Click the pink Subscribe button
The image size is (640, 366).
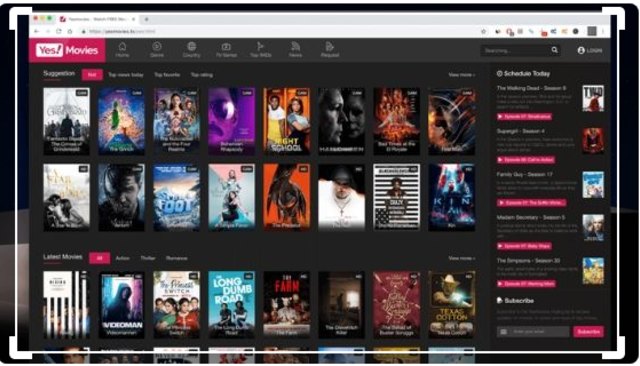point(588,331)
